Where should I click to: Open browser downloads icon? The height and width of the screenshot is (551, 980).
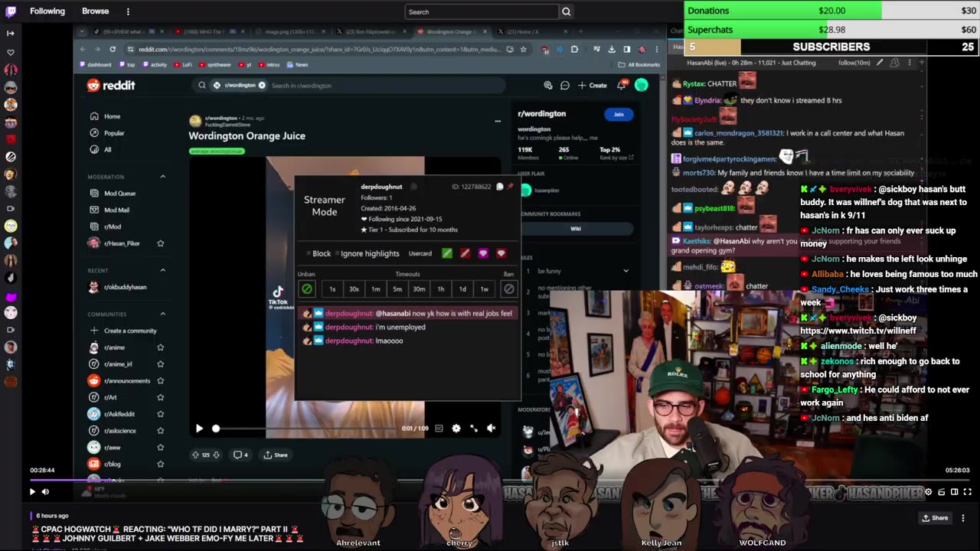tap(612, 49)
